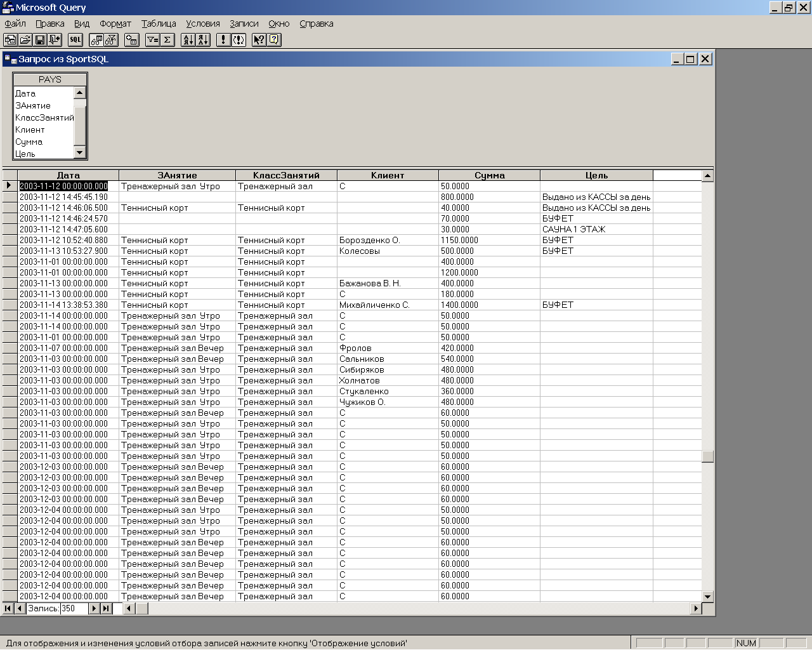Select the Дата column header

(69, 175)
